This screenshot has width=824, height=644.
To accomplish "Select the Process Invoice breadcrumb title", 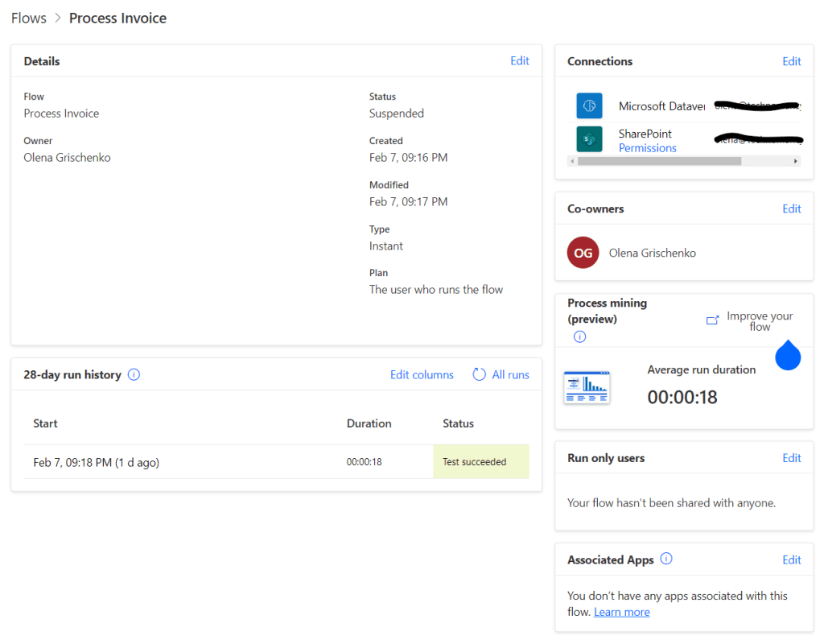I will tap(117, 17).
